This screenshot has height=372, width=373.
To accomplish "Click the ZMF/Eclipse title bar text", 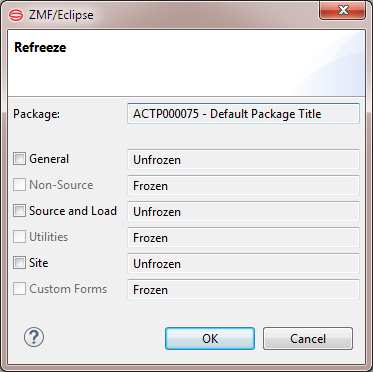I will click(x=61, y=15).
